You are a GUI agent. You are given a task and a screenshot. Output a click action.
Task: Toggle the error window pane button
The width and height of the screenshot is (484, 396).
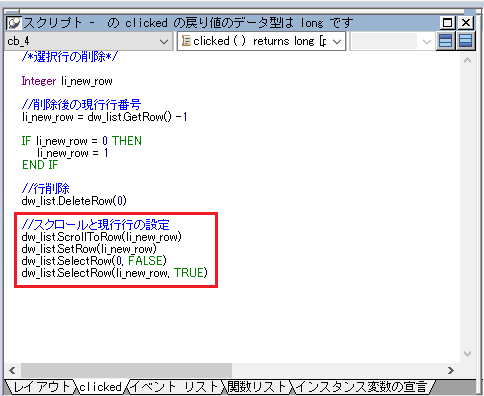pos(466,41)
